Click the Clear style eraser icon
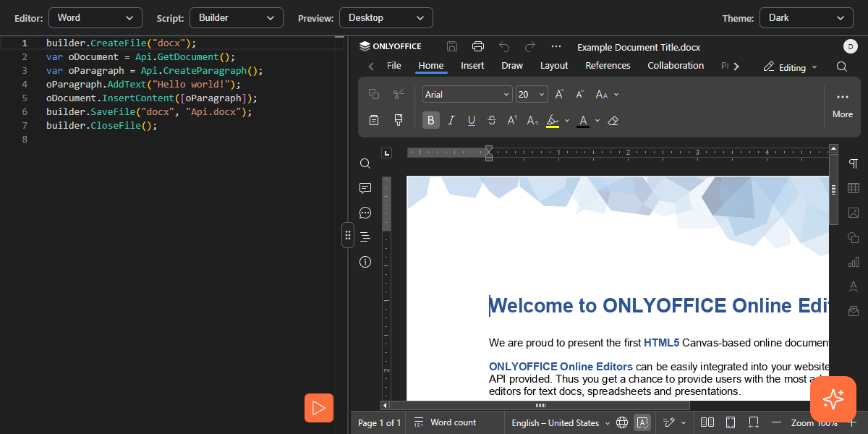Screen dimensions: 868x434 [x=613, y=120]
